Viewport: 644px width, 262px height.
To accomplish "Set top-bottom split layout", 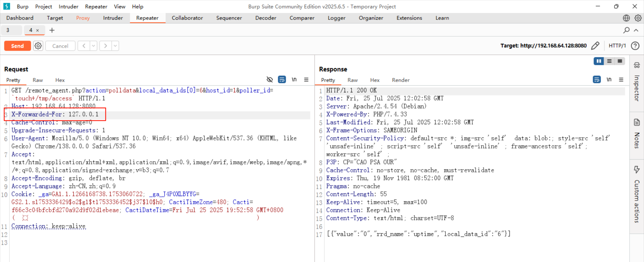I will (609, 61).
